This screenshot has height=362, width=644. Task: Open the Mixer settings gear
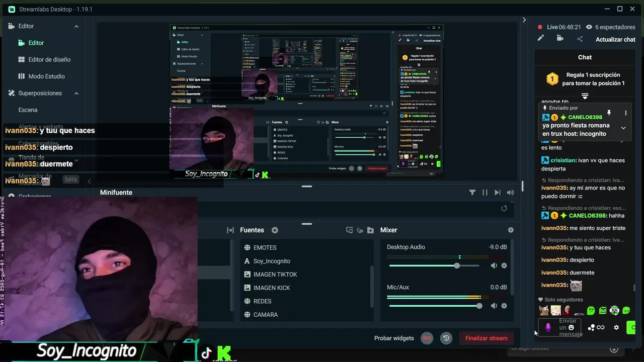(x=511, y=230)
